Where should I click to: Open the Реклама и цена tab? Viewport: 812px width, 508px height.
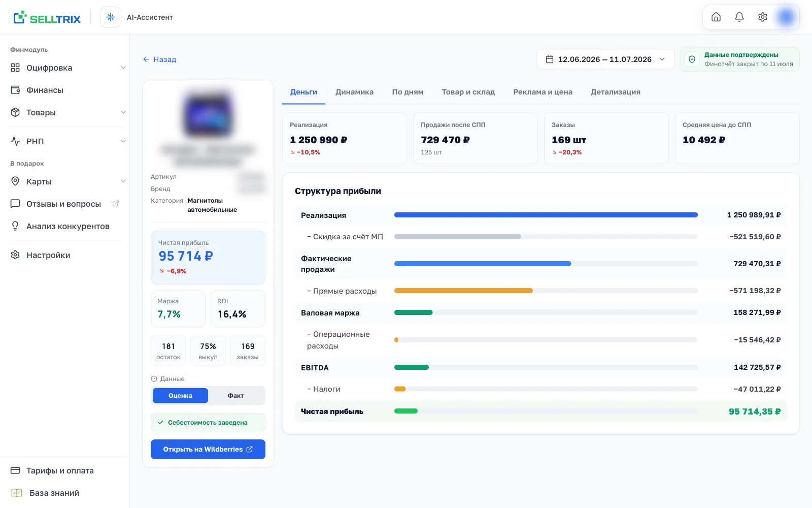click(543, 92)
